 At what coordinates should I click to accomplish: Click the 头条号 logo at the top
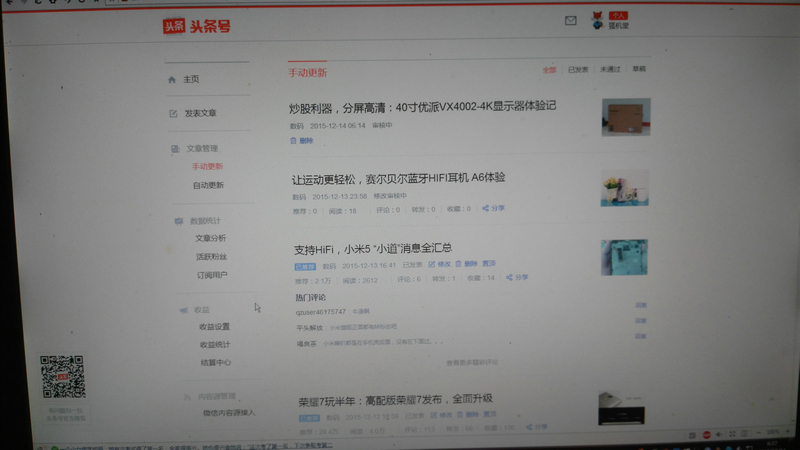(196, 26)
